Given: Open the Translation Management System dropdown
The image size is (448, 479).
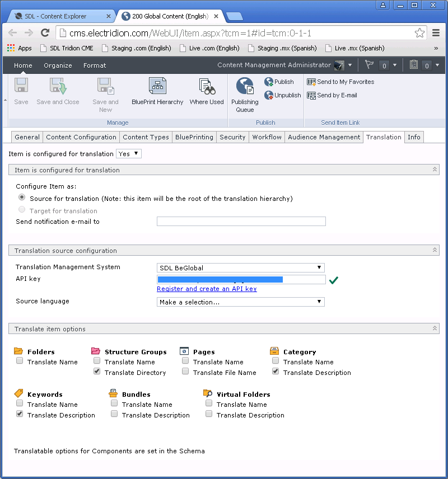Looking at the screenshot, I should click(241, 268).
